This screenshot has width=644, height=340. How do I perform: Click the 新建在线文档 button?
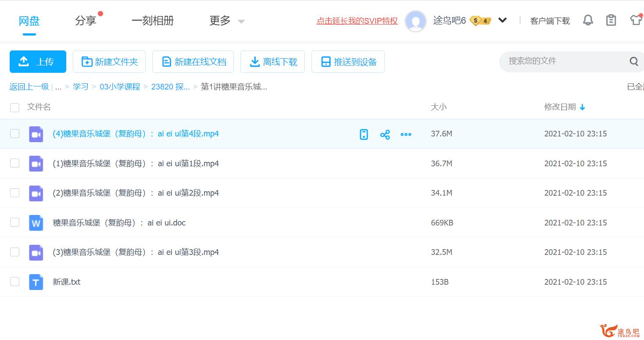[193, 61]
